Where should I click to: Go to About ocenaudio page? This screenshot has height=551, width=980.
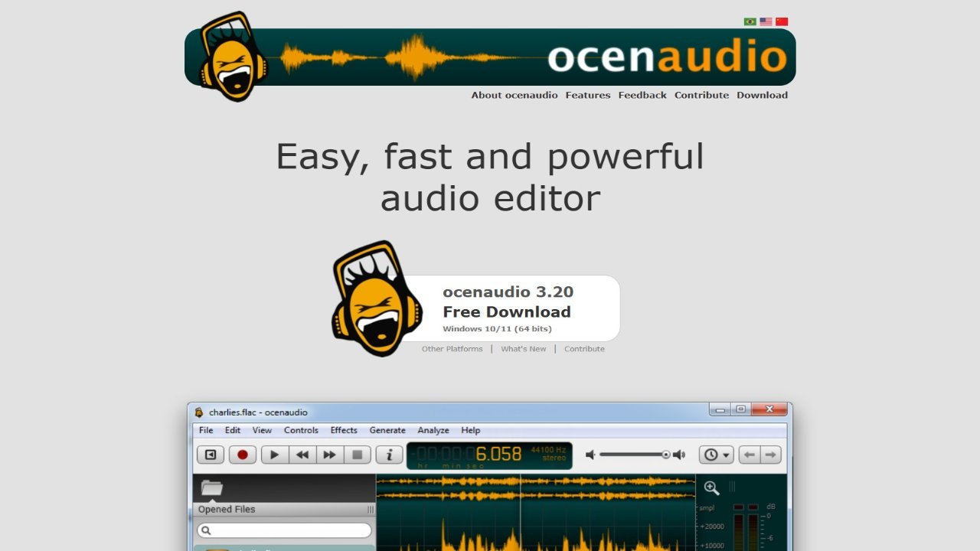click(x=514, y=95)
